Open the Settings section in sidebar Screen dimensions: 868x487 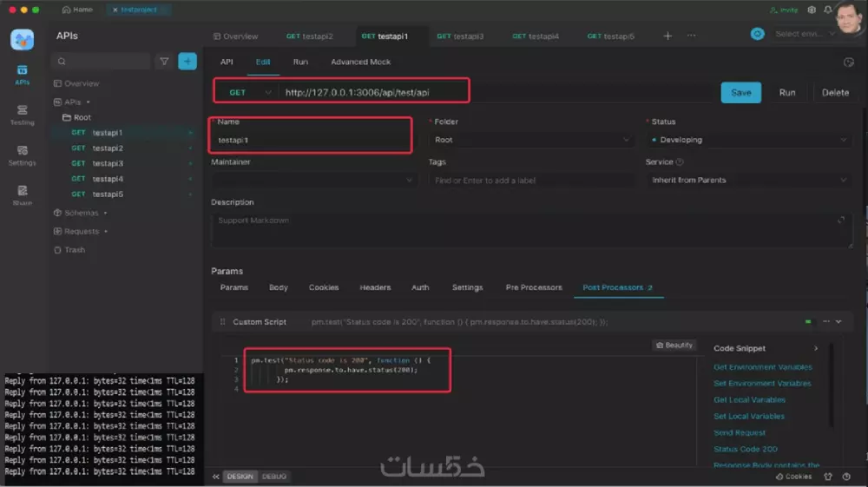[23, 155]
